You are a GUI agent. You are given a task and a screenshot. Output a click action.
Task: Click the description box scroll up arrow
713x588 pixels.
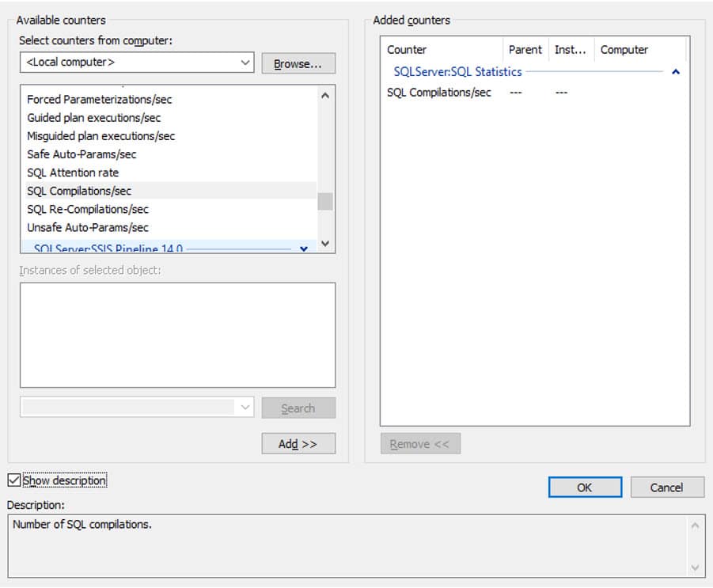coord(695,526)
